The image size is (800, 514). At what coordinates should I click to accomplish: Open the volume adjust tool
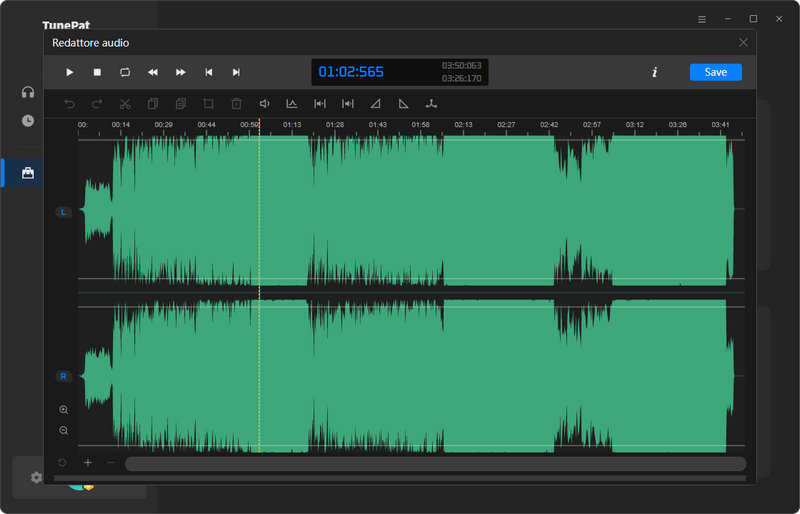pos(264,104)
